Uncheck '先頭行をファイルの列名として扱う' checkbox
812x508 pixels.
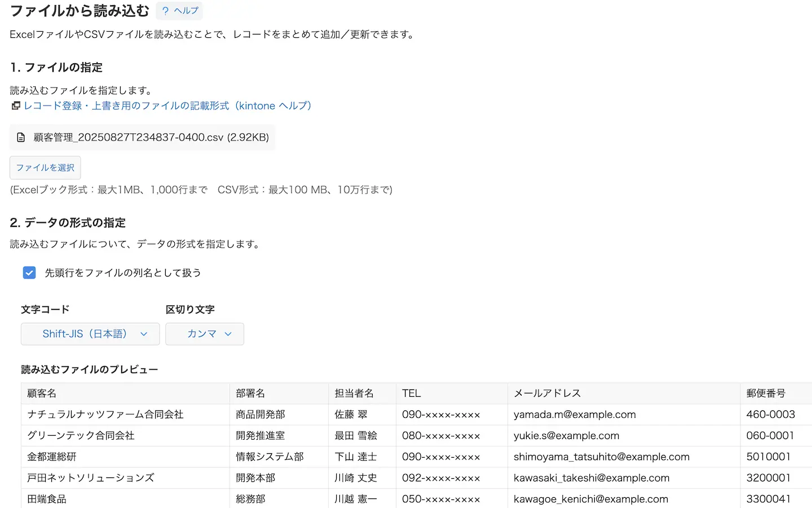29,273
